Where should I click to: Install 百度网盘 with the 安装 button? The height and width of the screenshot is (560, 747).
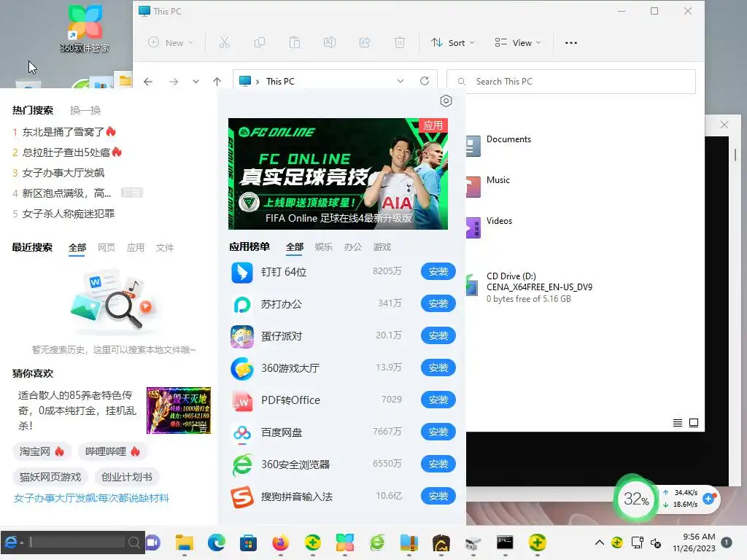point(438,432)
